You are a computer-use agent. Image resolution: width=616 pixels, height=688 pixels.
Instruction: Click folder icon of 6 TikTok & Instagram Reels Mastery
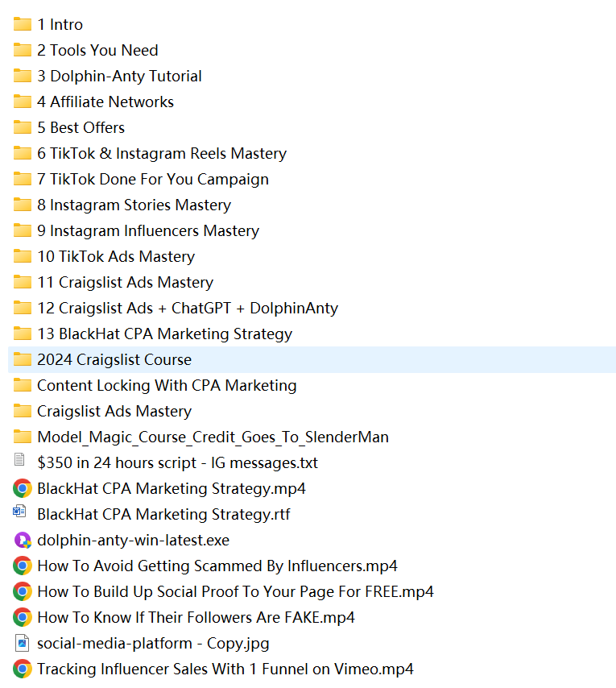coord(22,153)
